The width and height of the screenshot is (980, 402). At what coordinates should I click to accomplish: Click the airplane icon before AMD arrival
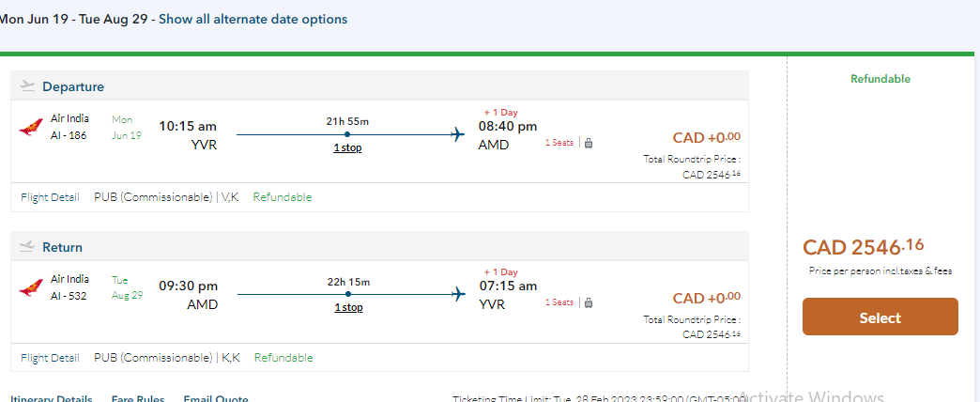point(458,134)
